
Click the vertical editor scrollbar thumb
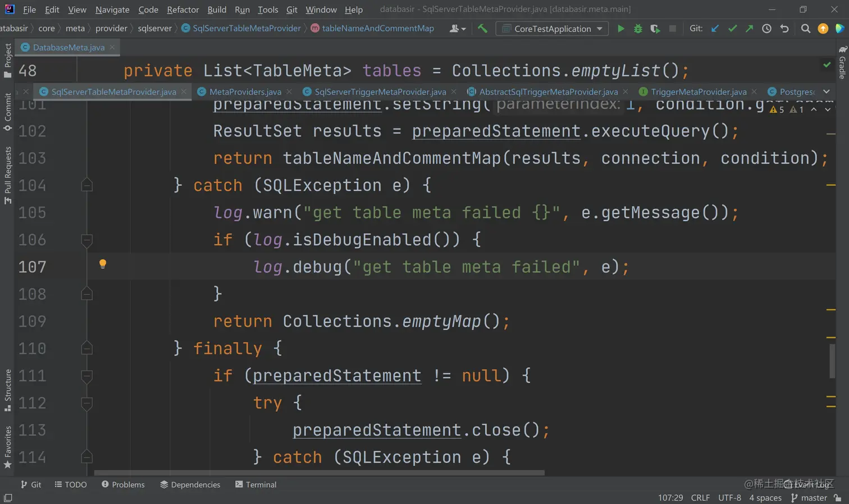pyautogui.click(x=832, y=361)
